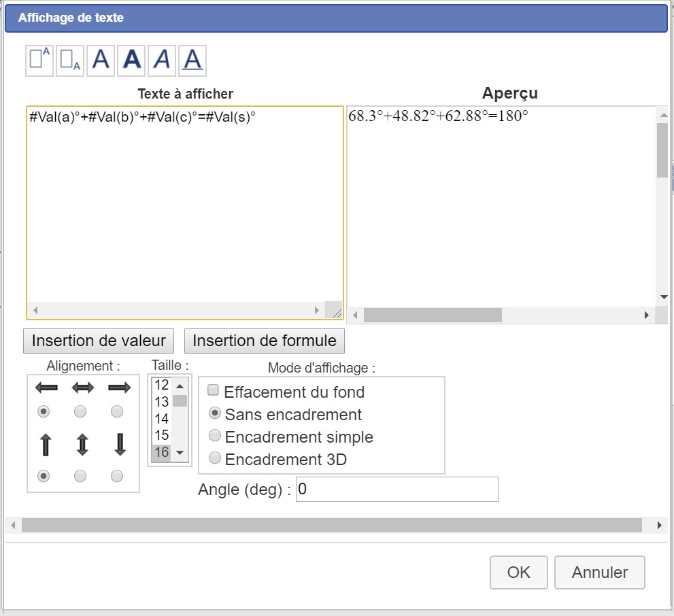Pick size 14 in the Taille list
The width and height of the screenshot is (674, 616).
pyautogui.click(x=161, y=418)
